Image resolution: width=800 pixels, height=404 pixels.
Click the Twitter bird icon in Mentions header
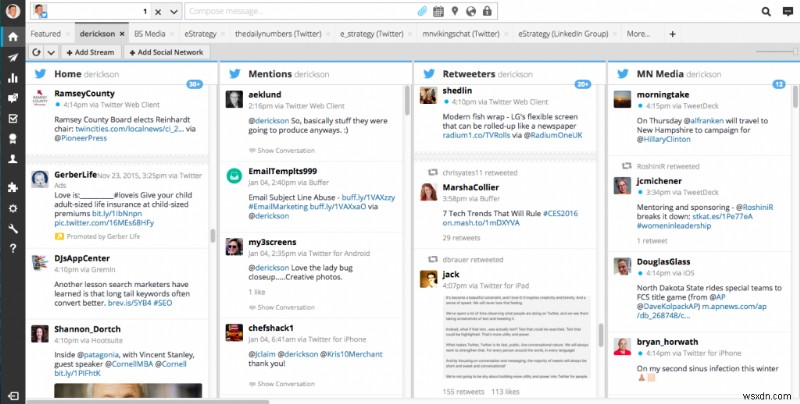235,74
